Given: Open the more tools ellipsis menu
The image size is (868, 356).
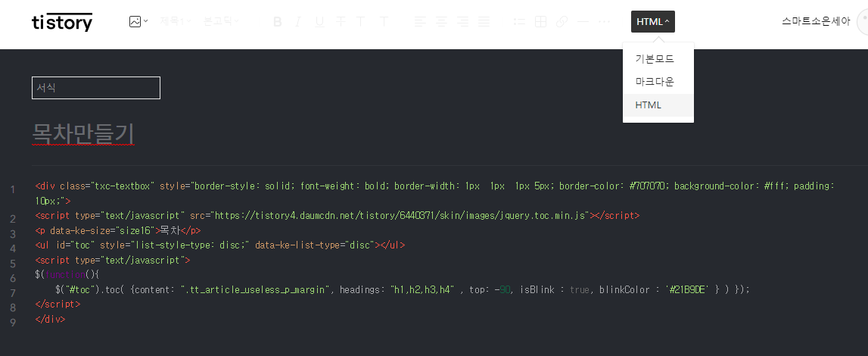Looking at the screenshot, I should (x=605, y=22).
